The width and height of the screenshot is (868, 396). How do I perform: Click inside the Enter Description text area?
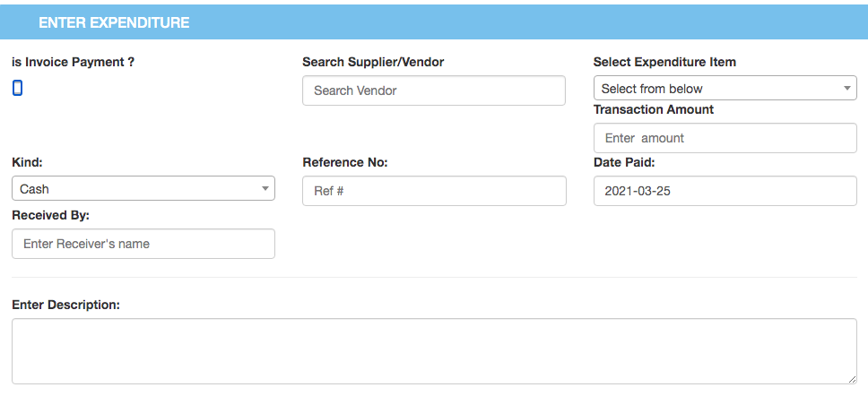click(x=433, y=351)
